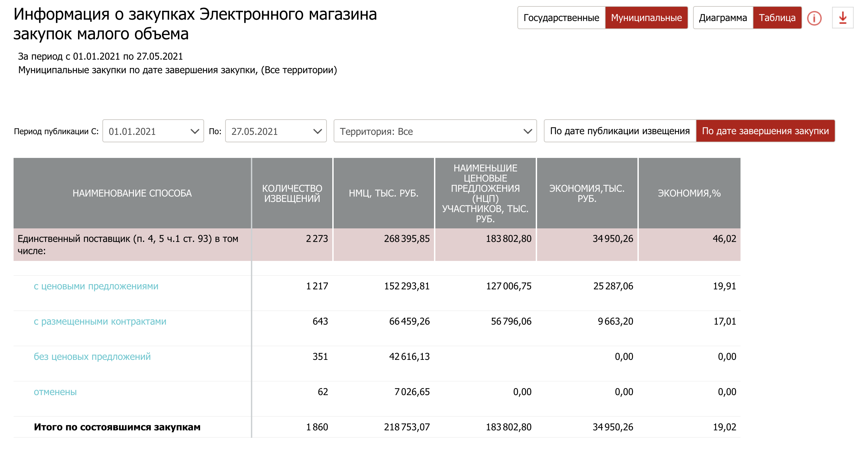868x450 pixels.
Task: Open link с ценовыми предложениями
Action: click(96, 286)
